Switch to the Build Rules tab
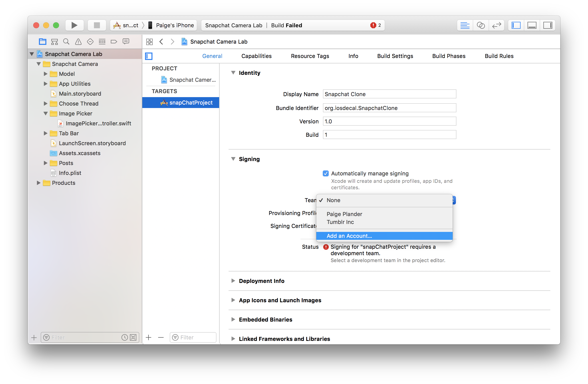588x384 pixels. pos(499,56)
